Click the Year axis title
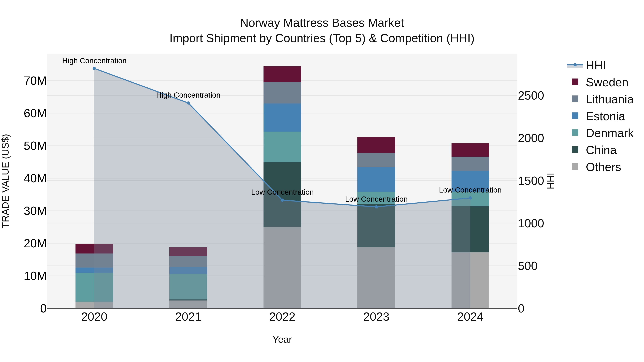The width and height of the screenshot is (644, 362). (282, 339)
